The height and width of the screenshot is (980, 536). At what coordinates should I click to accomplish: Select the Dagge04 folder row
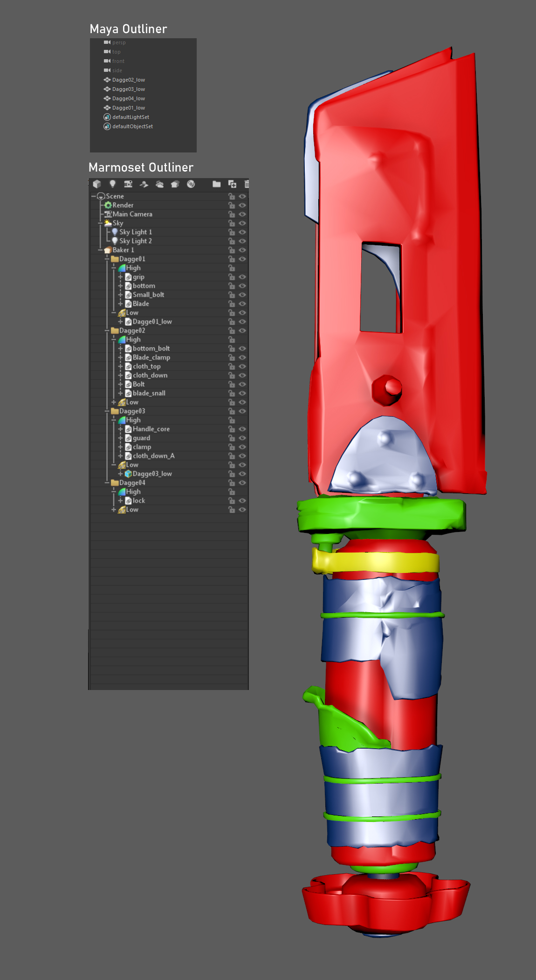click(169, 483)
